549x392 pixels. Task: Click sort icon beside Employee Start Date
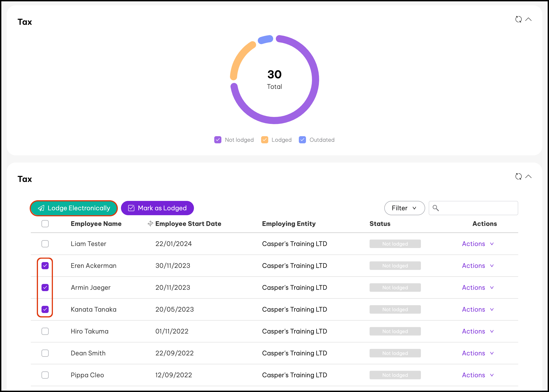tap(150, 224)
